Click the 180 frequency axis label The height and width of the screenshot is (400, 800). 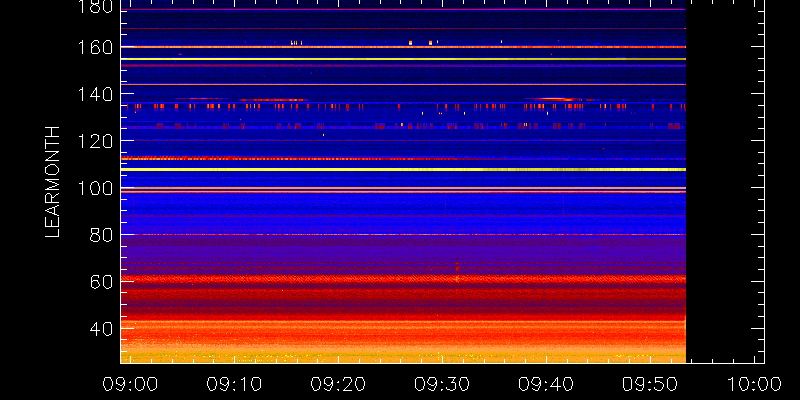[96, 7]
